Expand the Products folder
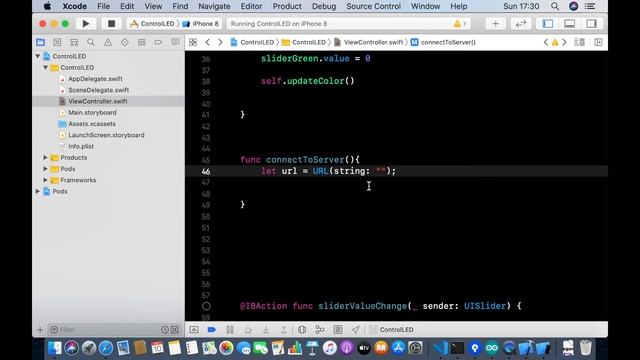This screenshot has width=640, height=360. point(45,157)
